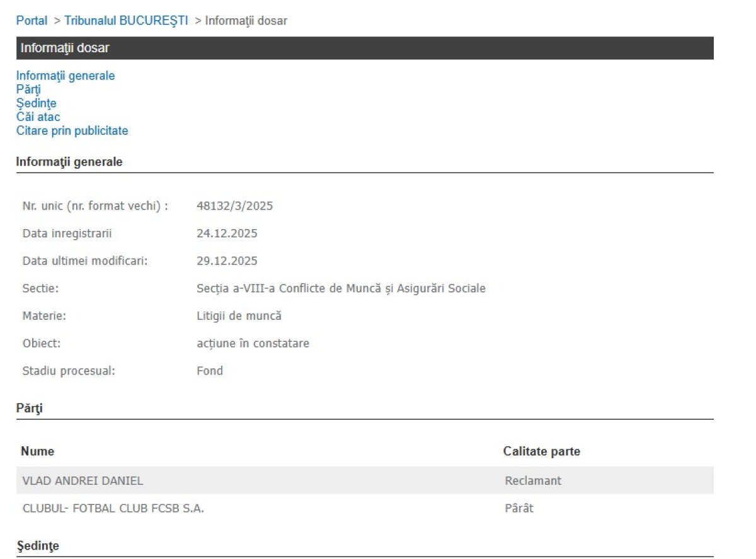Click the Nume column header

37,451
